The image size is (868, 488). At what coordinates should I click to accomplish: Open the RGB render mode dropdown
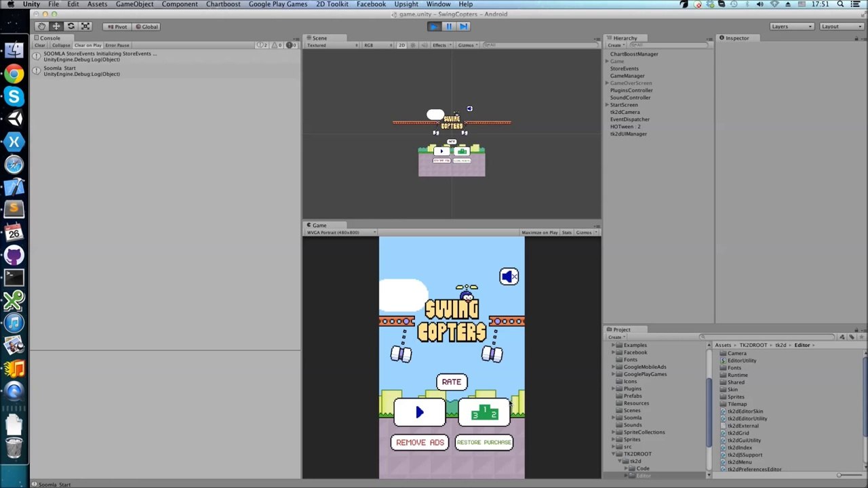click(377, 45)
